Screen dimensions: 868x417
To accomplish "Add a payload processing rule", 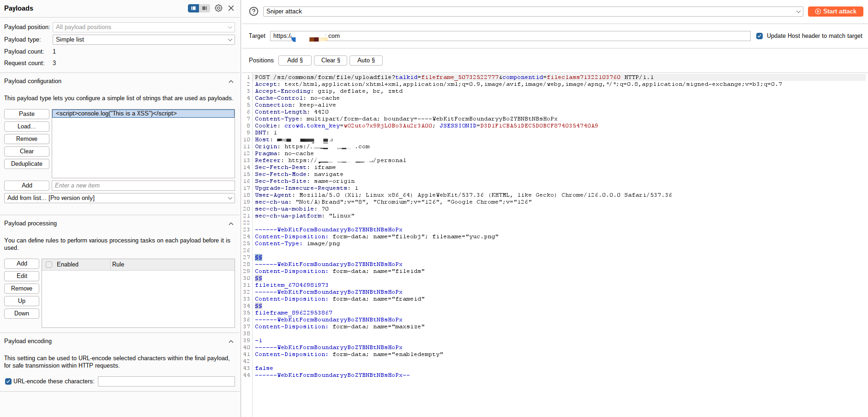I will tap(22, 264).
